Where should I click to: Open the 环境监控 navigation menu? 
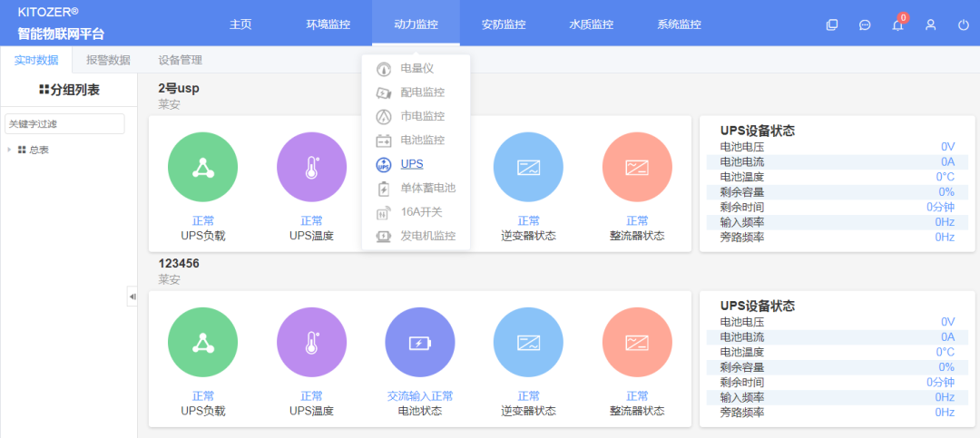[328, 24]
